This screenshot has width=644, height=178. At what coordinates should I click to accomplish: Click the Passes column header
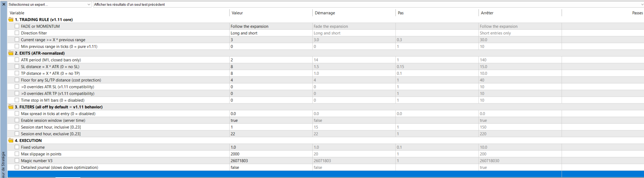pos(603,13)
